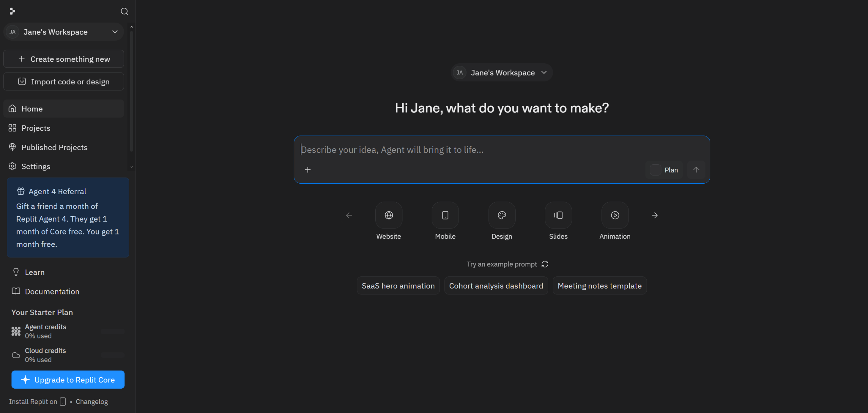
Task: Click the Replit logo icon
Action: click(12, 12)
